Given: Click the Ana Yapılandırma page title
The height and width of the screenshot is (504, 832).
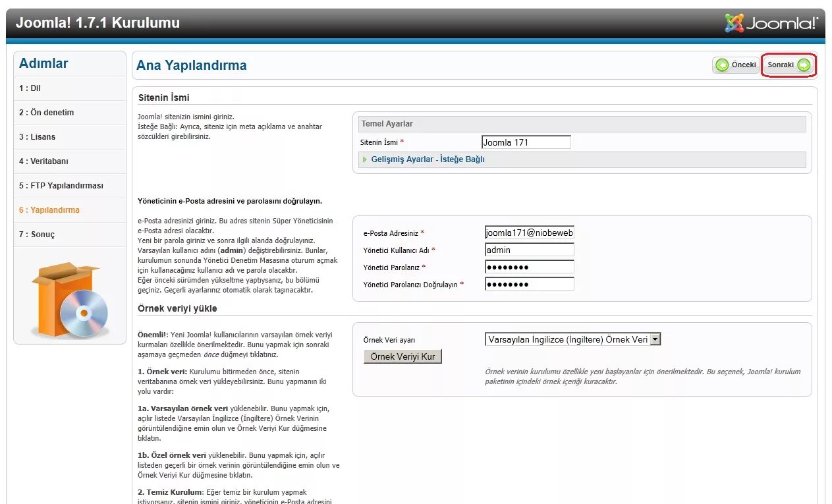Looking at the screenshot, I should click(191, 65).
